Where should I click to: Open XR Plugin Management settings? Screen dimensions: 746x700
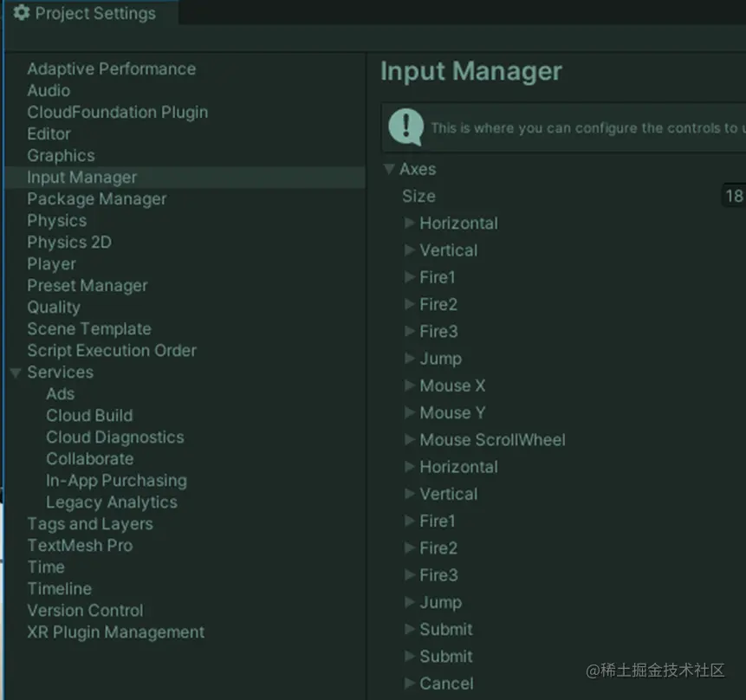(116, 632)
